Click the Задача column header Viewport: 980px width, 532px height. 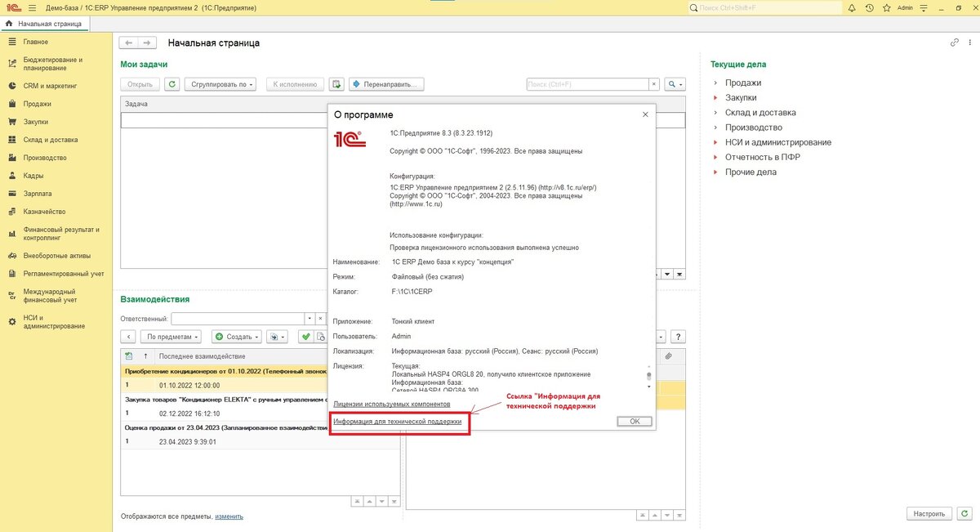[x=224, y=104]
